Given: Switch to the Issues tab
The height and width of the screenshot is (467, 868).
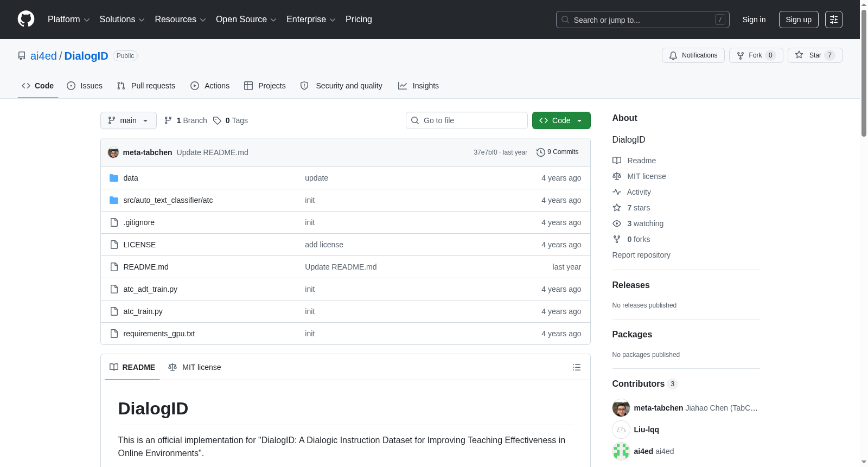Looking at the screenshot, I should click(85, 86).
